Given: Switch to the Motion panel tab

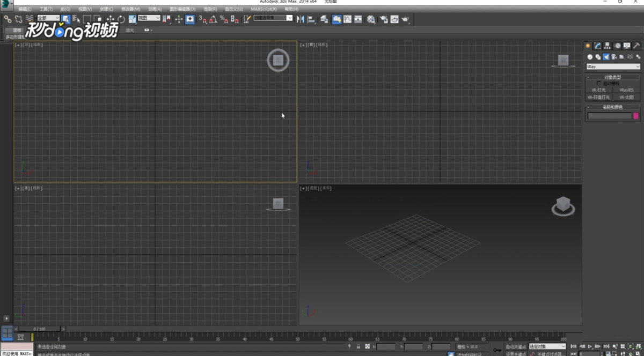Looking at the screenshot, I should [x=617, y=46].
